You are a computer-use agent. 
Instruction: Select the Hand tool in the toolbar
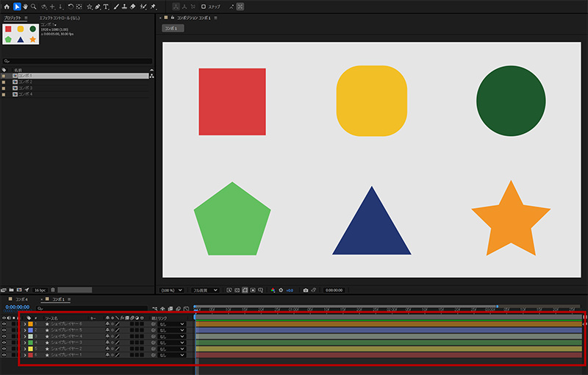26,7
